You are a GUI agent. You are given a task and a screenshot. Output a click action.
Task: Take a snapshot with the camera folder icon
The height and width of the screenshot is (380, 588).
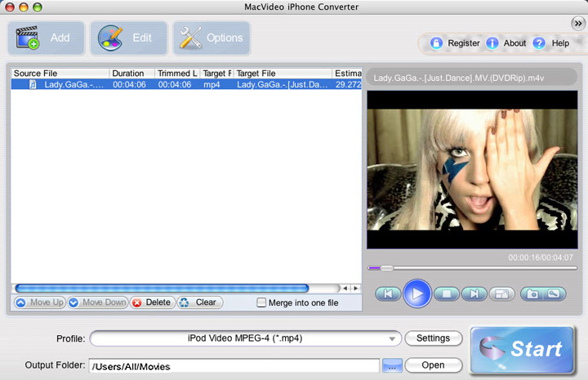pos(532,293)
